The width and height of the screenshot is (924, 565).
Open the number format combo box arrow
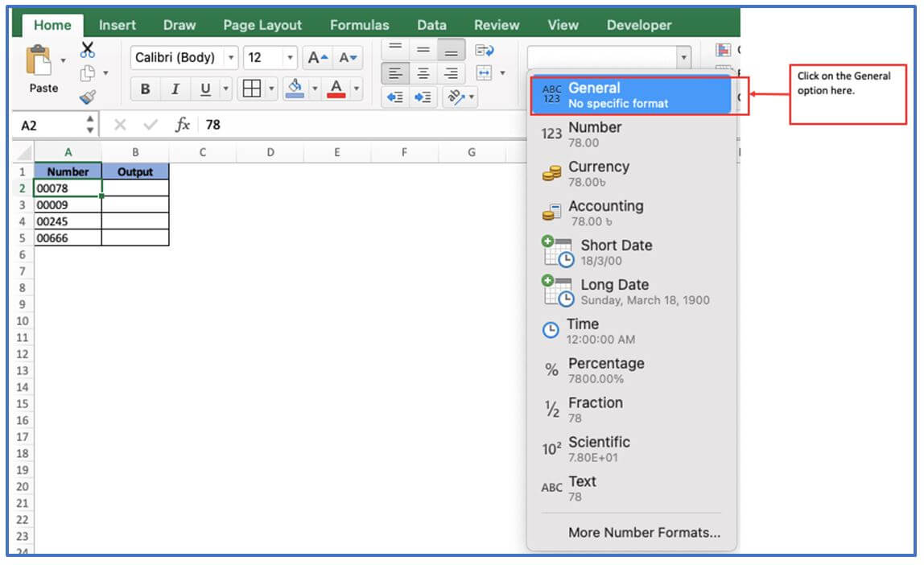(683, 58)
